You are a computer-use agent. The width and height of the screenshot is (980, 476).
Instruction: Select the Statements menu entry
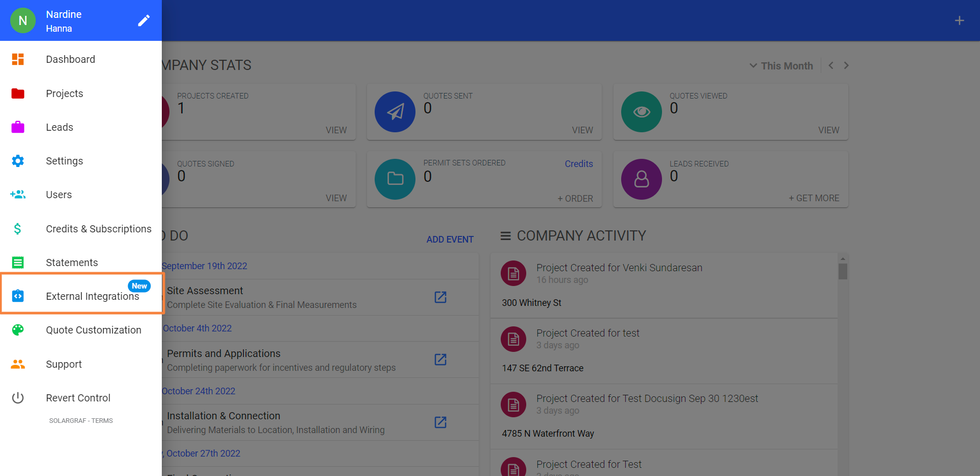point(71,263)
